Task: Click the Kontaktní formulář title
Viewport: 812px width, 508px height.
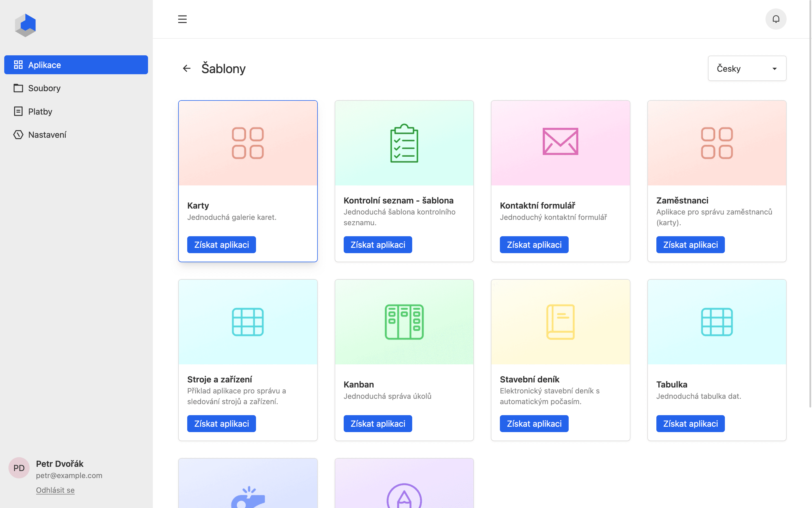Action: pos(537,205)
